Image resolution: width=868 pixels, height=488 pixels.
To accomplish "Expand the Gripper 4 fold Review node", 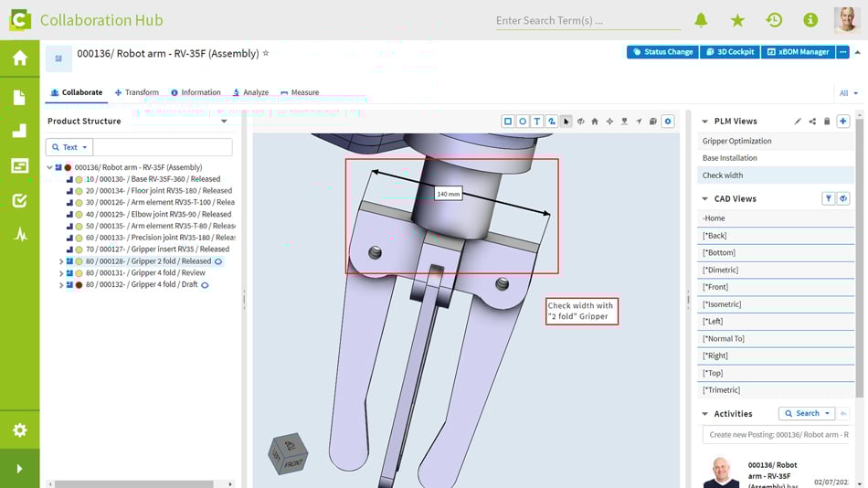I will 61,273.
